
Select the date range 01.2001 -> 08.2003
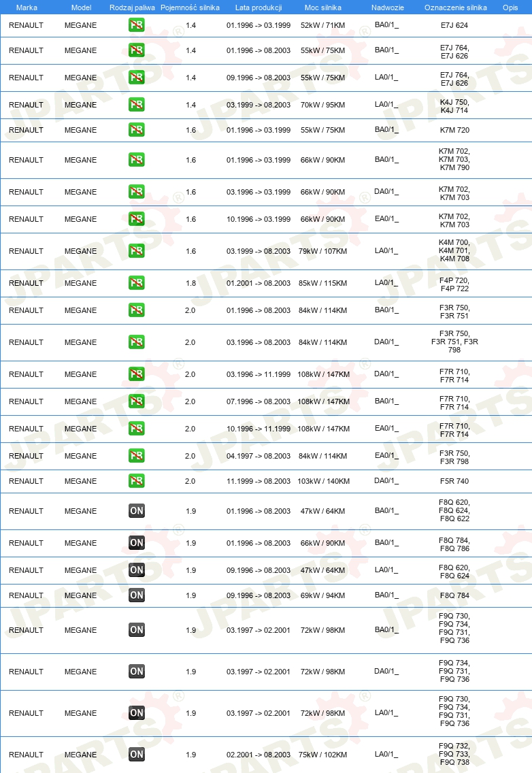click(259, 284)
